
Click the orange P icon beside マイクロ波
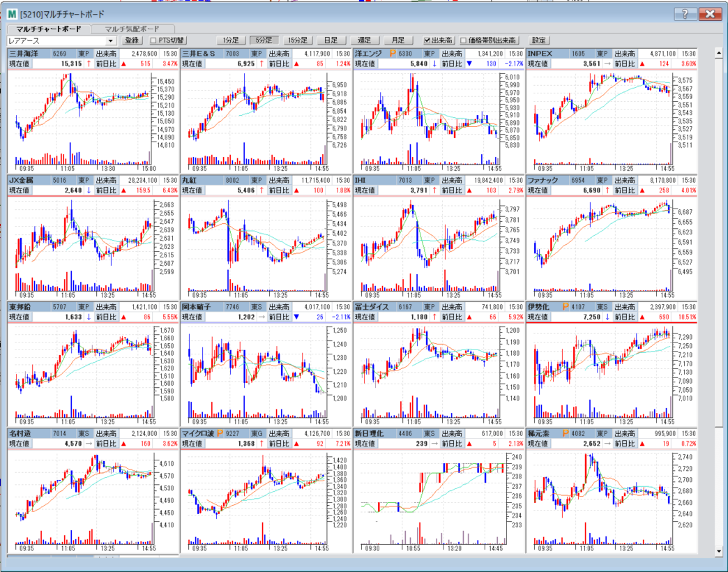(228, 433)
